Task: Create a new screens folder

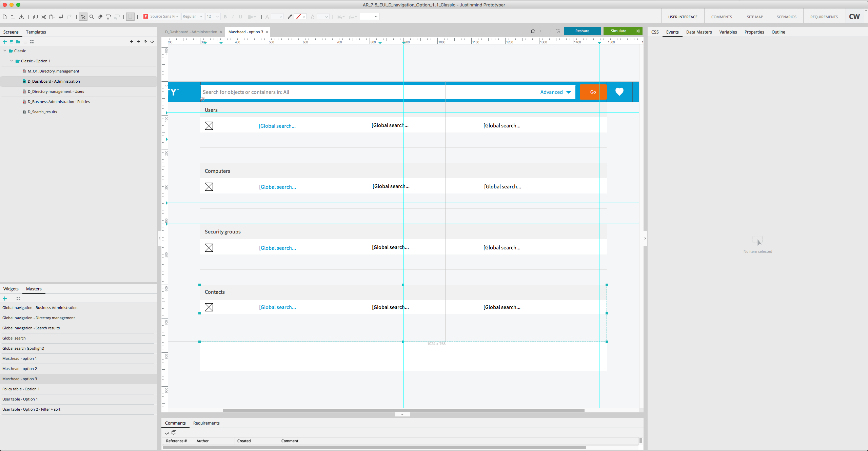Action: click(x=18, y=42)
